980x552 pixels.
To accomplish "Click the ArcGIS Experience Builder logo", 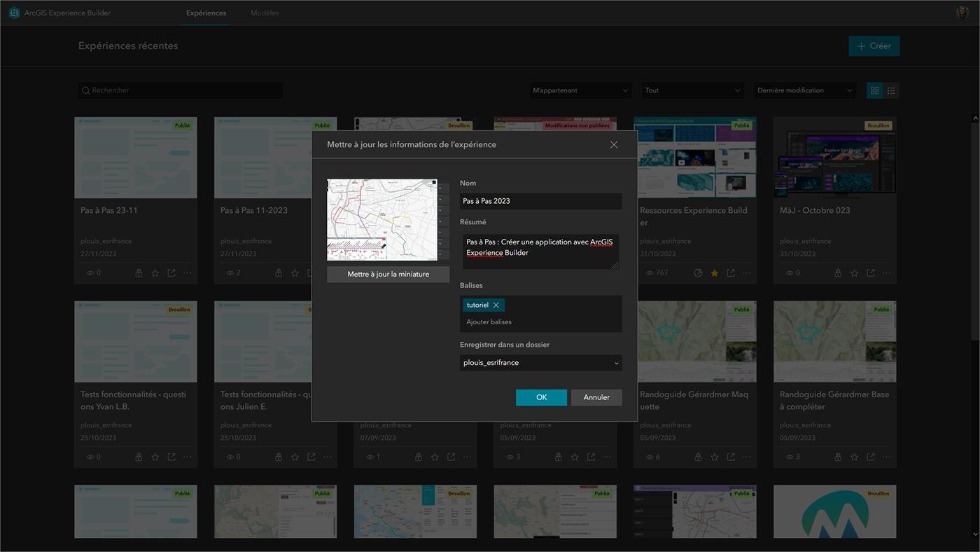I will pyautogui.click(x=14, y=13).
